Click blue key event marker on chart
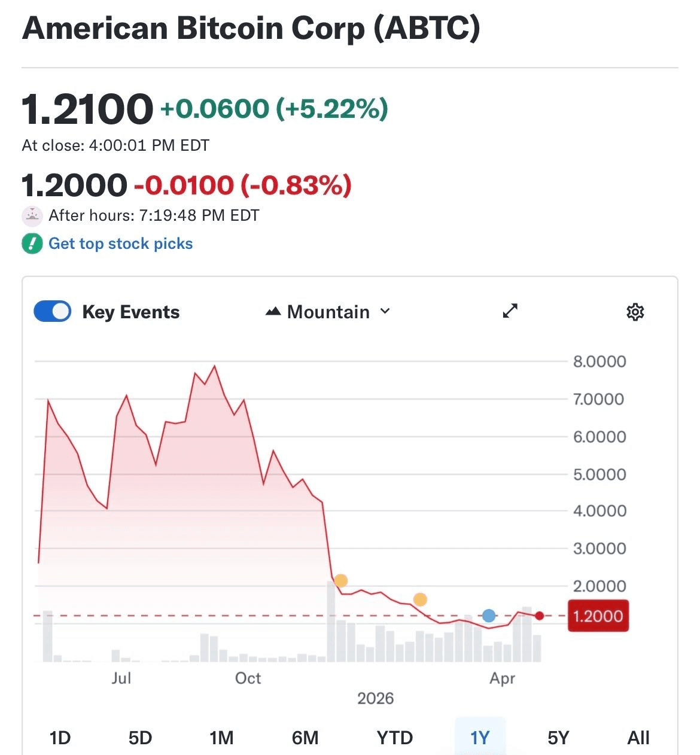The height and width of the screenshot is (755, 700). tap(489, 616)
